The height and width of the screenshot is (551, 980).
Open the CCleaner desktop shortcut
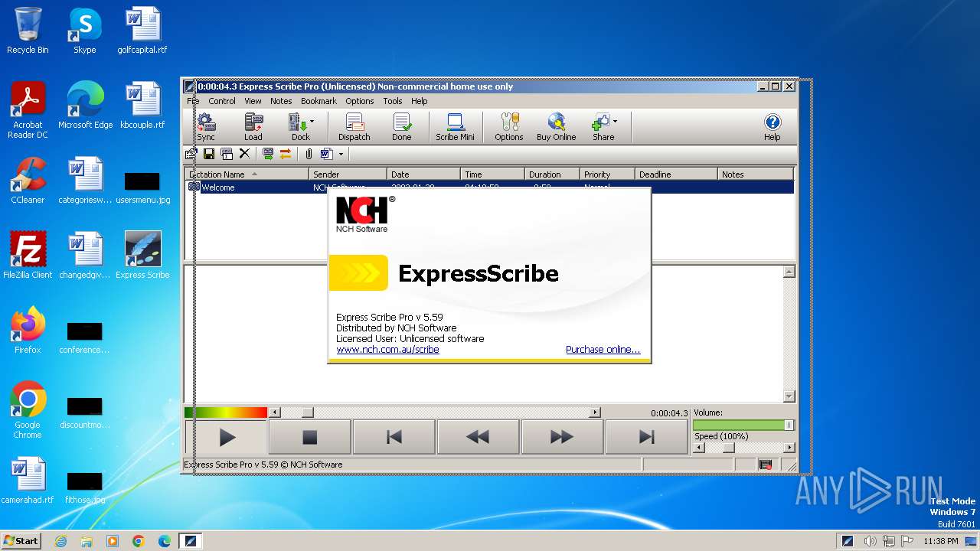[28, 181]
